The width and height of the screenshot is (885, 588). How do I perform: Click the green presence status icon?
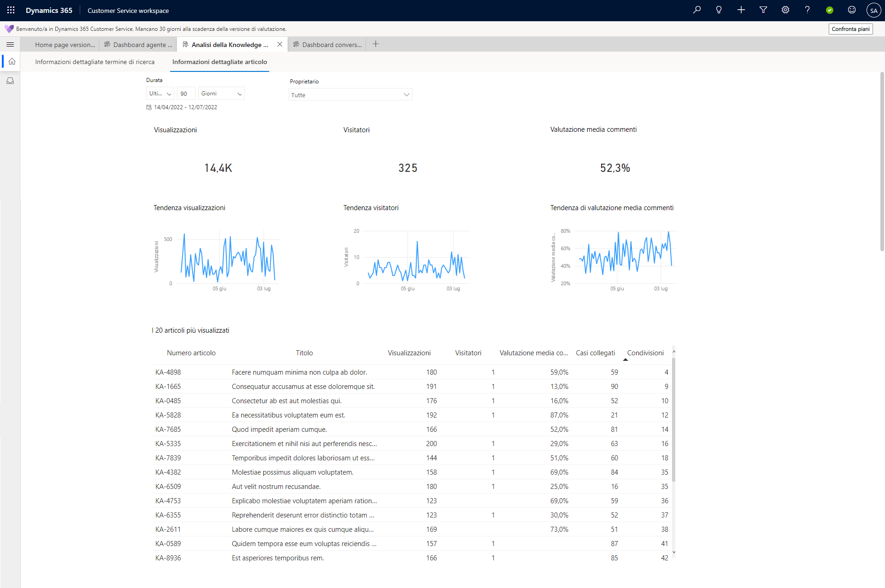(x=829, y=10)
